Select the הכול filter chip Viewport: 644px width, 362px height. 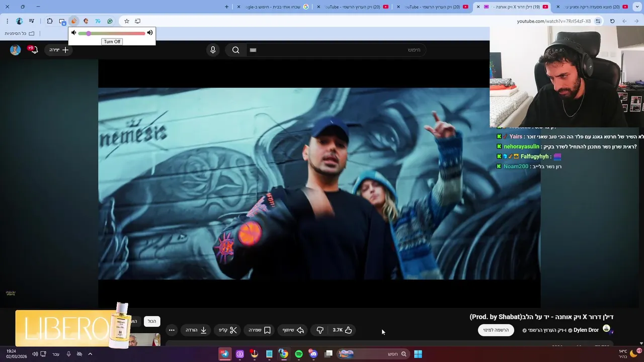(x=152, y=321)
